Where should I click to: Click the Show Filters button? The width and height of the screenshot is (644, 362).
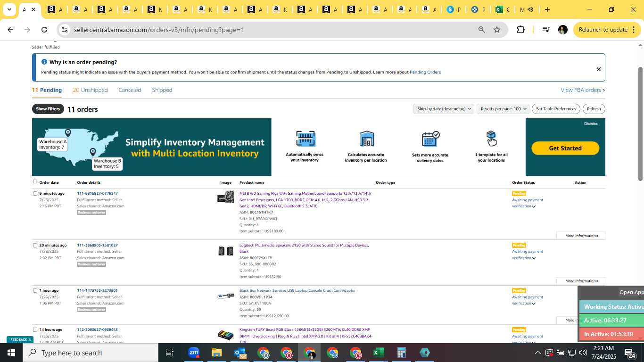click(x=48, y=109)
